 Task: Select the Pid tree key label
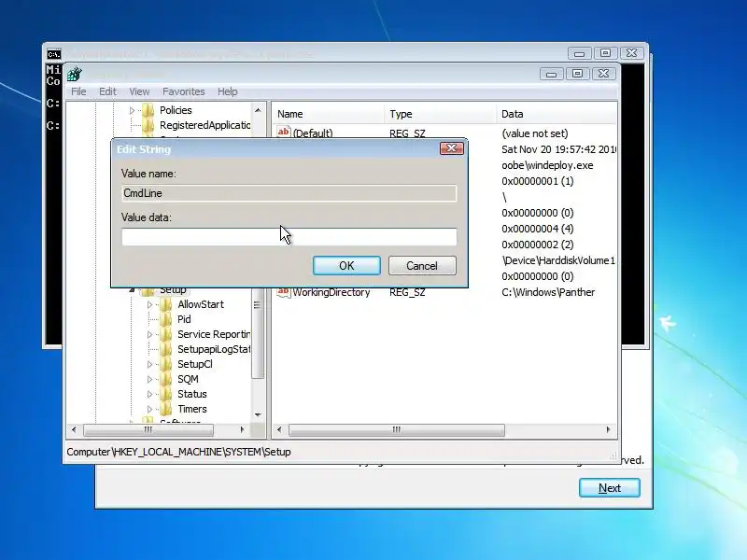(x=184, y=319)
